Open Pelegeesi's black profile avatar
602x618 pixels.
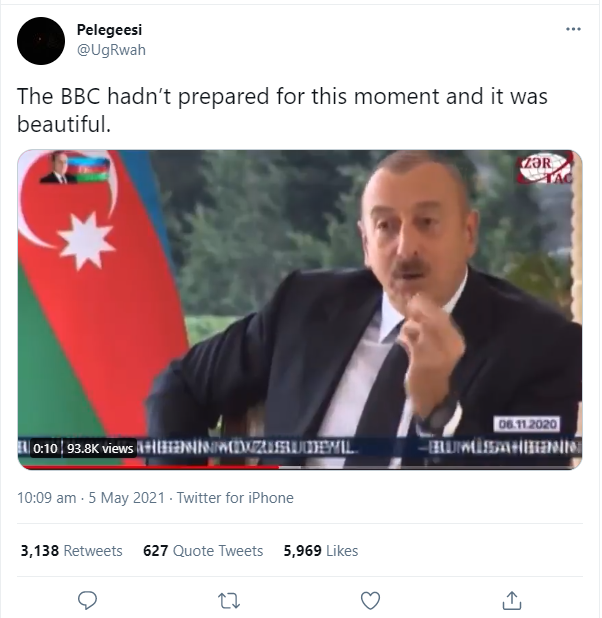[x=41, y=41]
